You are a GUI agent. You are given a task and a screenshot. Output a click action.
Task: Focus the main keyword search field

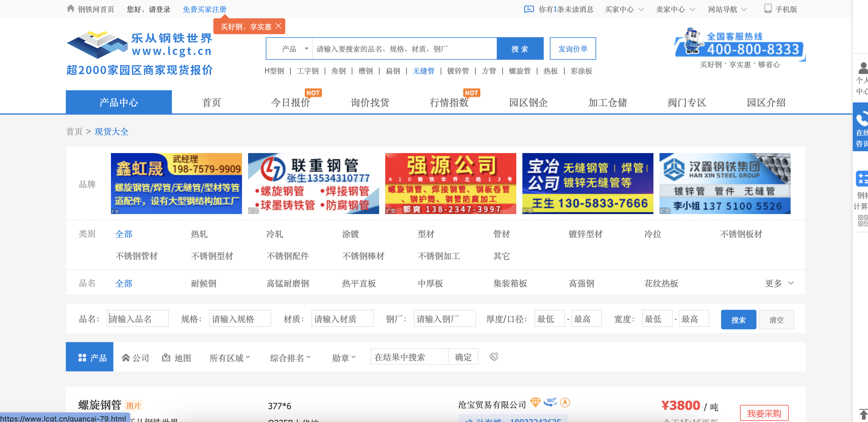coord(404,49)
